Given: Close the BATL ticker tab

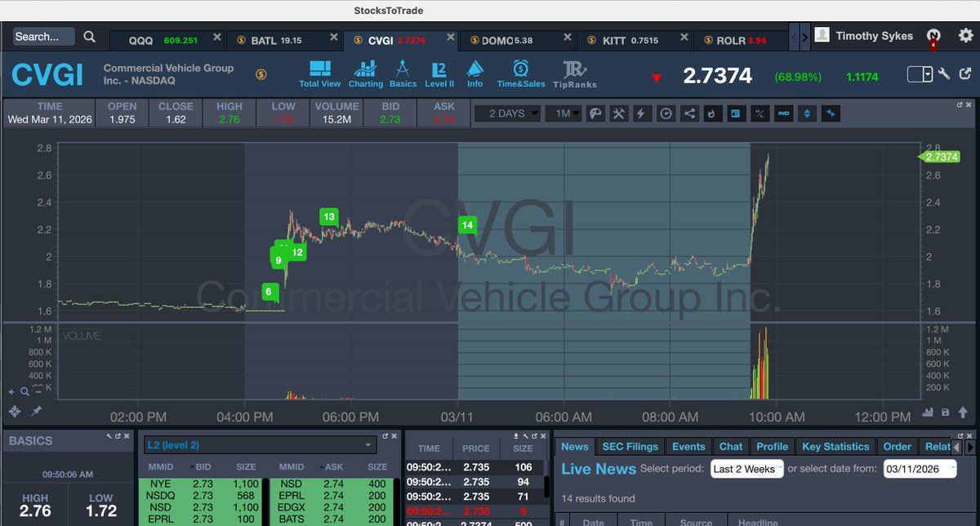Looking at the screenshot, I should (x=333, y=38).
